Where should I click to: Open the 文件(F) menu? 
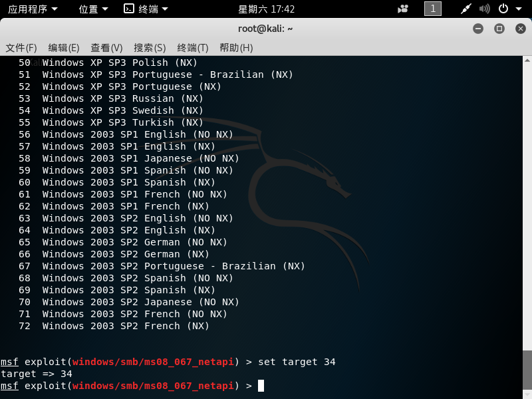pyautogui.click(x=21, y=48)
